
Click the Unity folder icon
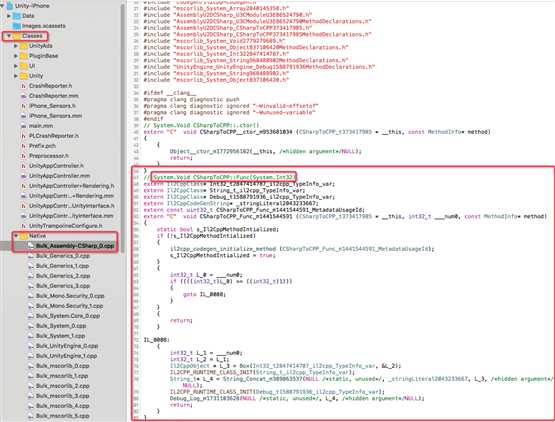[x=24, y=75]
